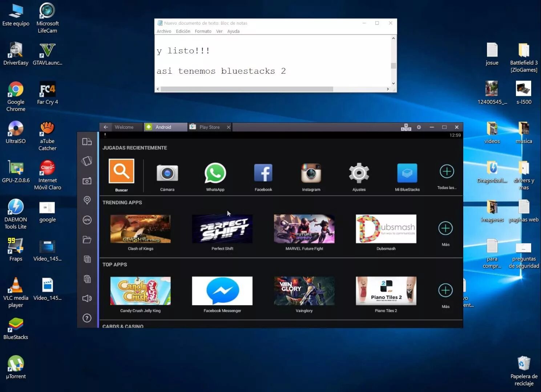Toggle volume with sidebar speaker icon
The width and height of the screenshot is (541, 392).
[x=87, y=298]
